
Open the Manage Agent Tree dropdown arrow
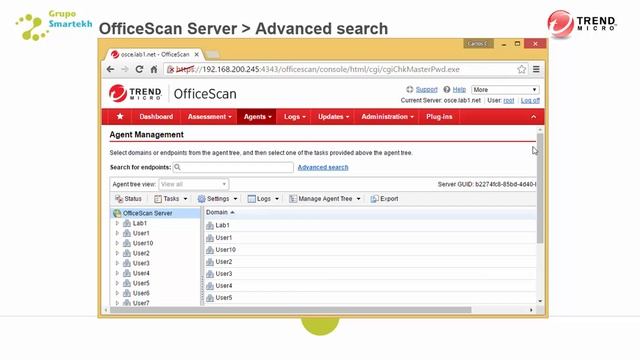coord(358,199)
